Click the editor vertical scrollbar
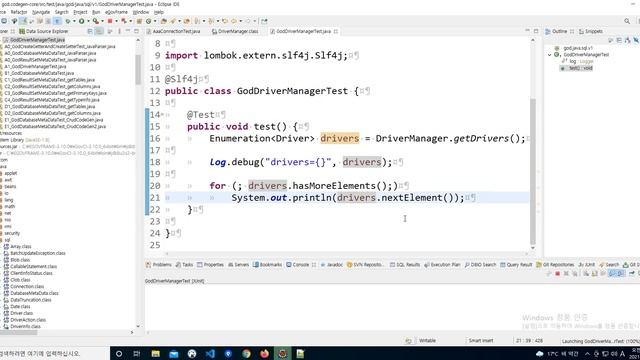The image size is (640, 360). click(533, 171)
